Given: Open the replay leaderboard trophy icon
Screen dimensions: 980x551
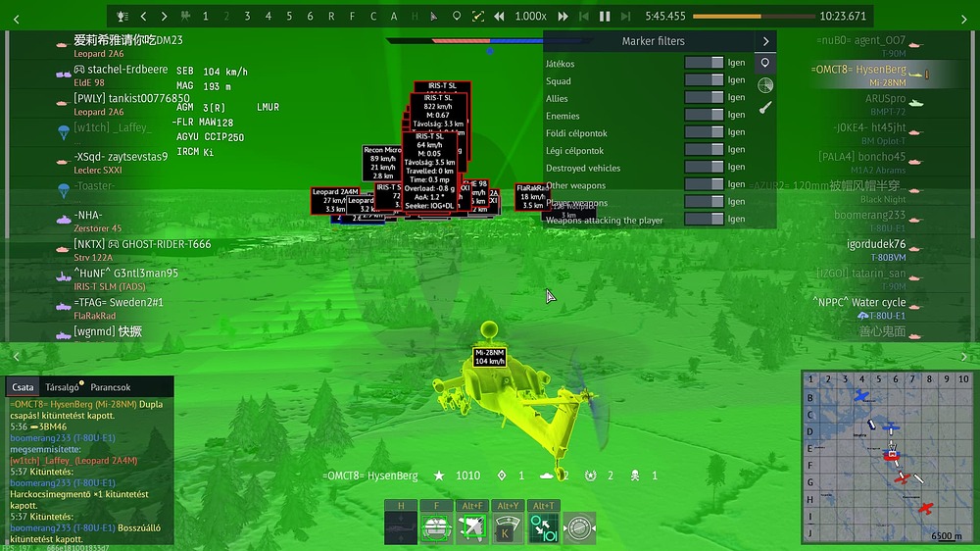Looking at the screenshot, I should coord(122,17).
